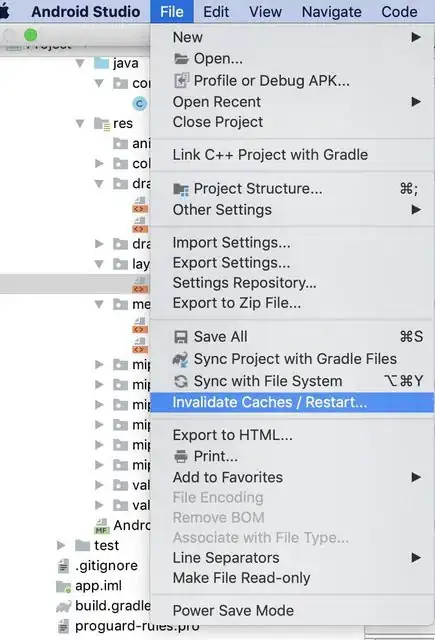This screenshot has height=640, width=435.
Task: Click the class icon under the java folder
Action: [139, 103]
